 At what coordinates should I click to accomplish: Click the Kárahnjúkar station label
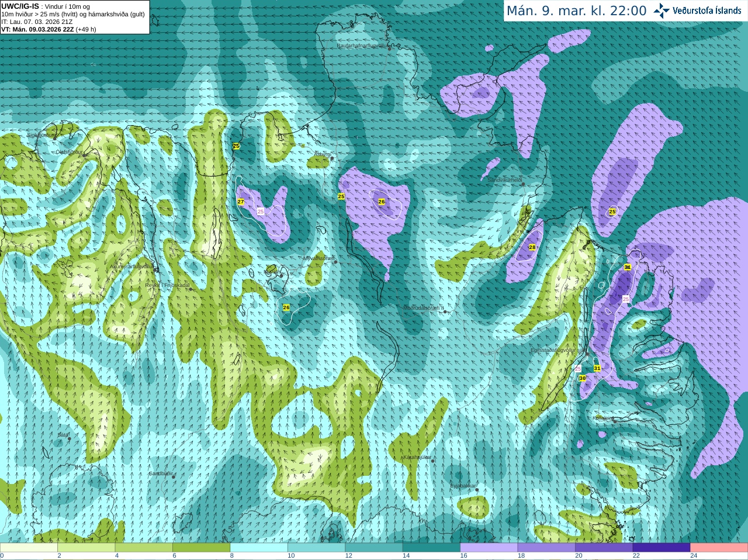pyautogui.click(x=417, y=457)
